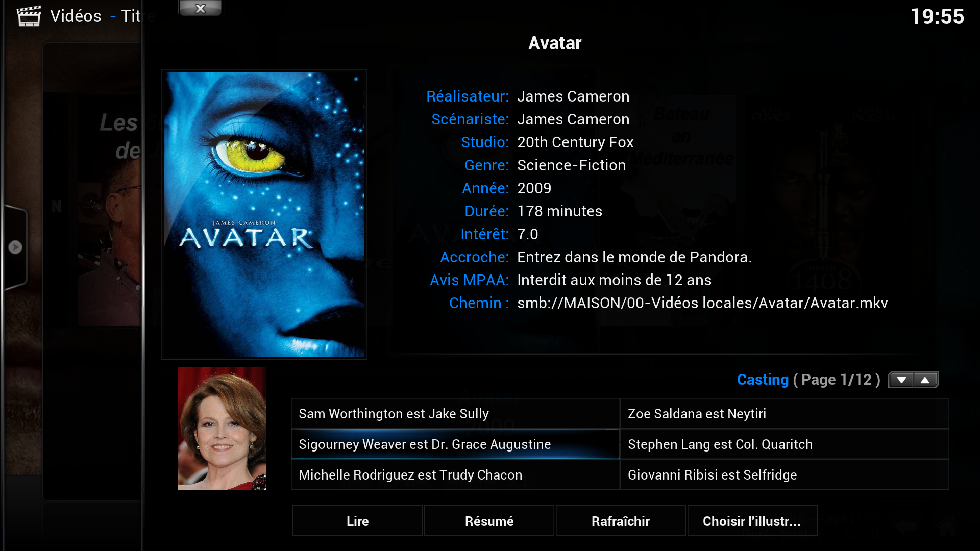Open the Résumé plot view
The height and width of the screenshot is (551, 980).
coord(489,521)
